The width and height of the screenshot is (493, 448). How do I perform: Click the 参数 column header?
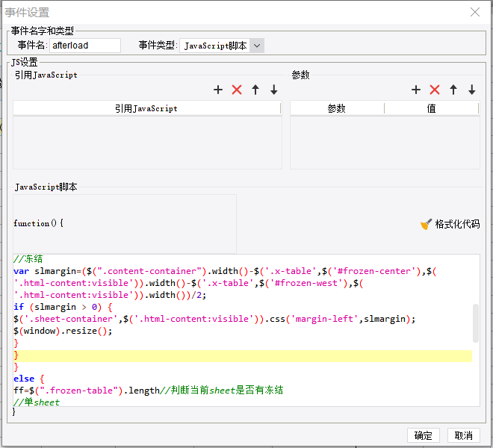click(337, 108)
